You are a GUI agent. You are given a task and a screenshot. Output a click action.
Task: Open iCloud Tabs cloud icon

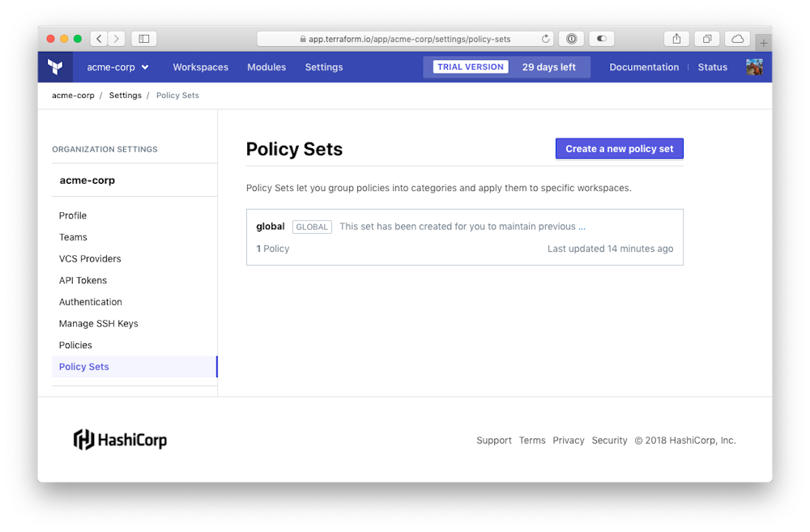[x=738, y=39]
